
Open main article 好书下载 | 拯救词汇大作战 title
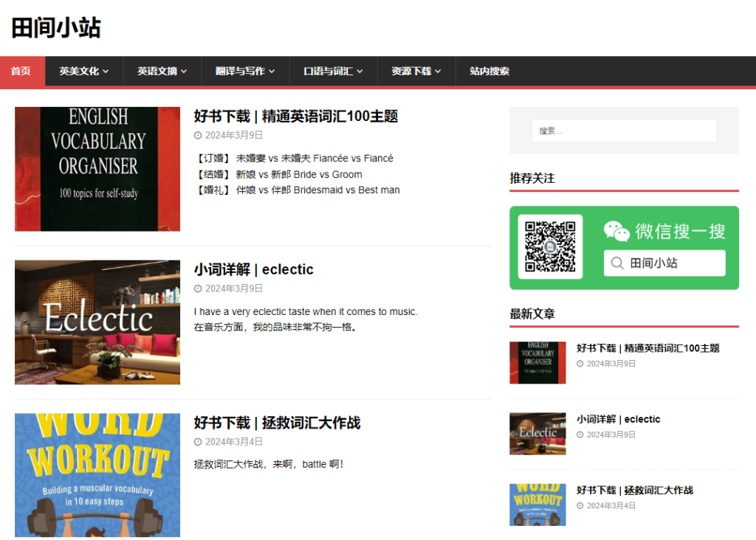(x=278, y=423)
